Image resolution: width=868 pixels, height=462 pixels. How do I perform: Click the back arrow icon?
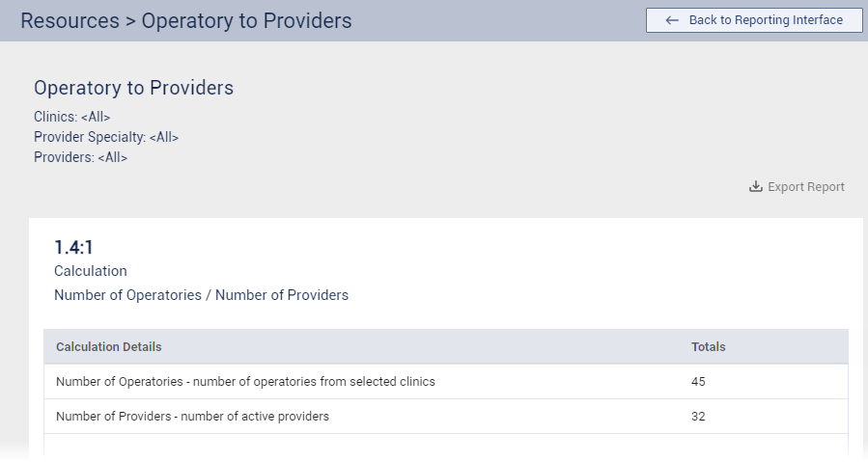(x=672, y=20)
